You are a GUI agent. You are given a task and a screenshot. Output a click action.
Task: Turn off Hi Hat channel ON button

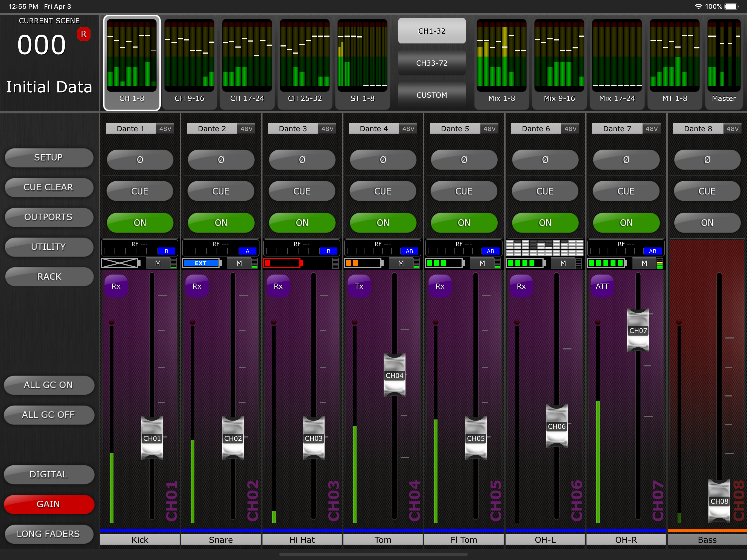point(302,223)
